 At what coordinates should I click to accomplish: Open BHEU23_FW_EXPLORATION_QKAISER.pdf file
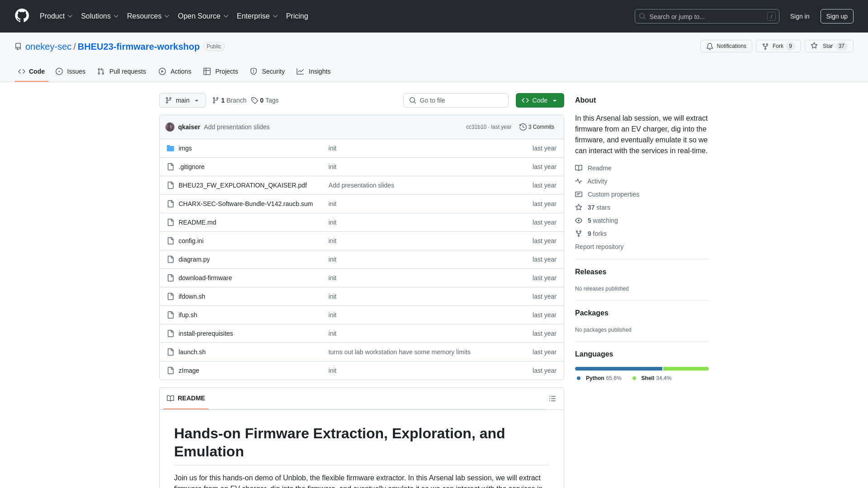click(x=242, y=185)
